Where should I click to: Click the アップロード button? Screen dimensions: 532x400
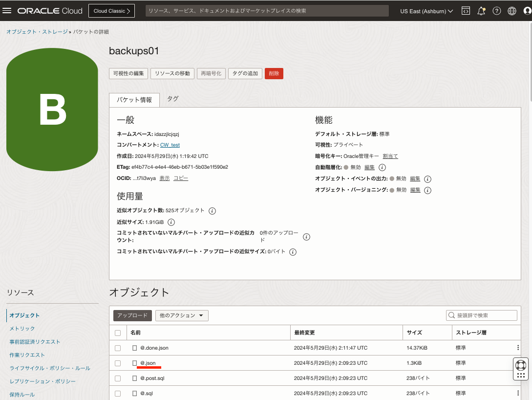pyautogui.click(x=133, y=315)
